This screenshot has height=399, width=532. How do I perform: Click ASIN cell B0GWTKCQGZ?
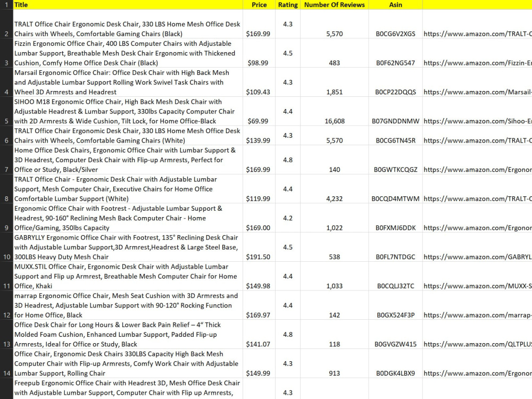coord(395,160)
